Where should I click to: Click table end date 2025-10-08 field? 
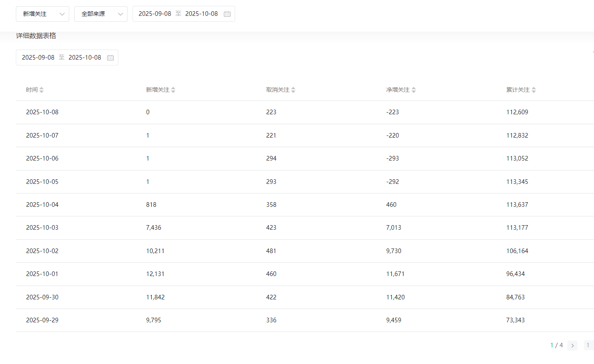(85, 58)
